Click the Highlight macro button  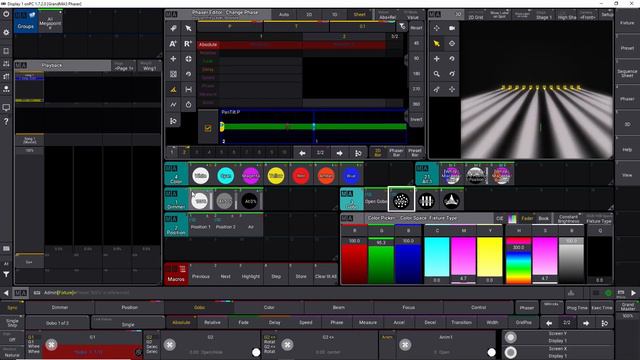(x=250, y=276)
